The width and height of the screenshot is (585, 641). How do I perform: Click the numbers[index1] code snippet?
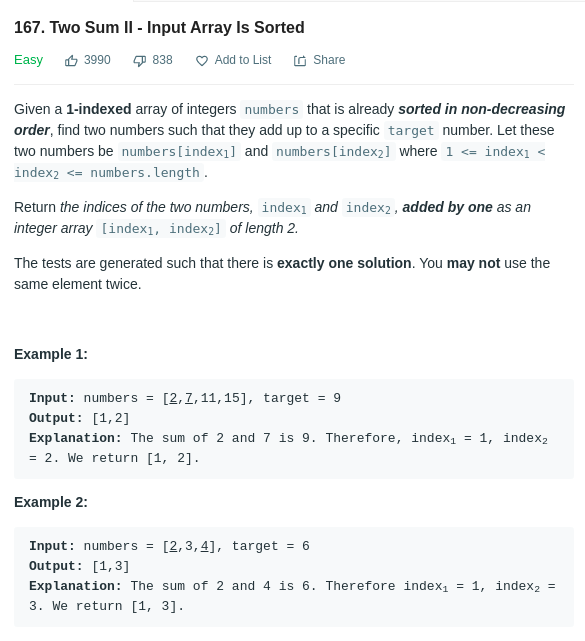point(179,152)
